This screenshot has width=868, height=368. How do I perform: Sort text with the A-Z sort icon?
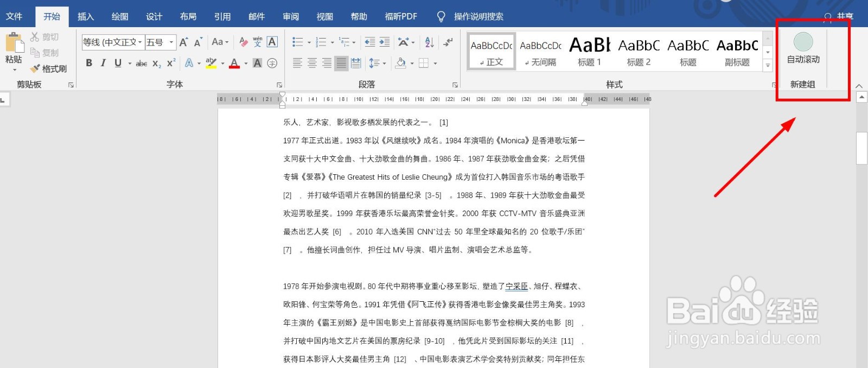[430, 42]
